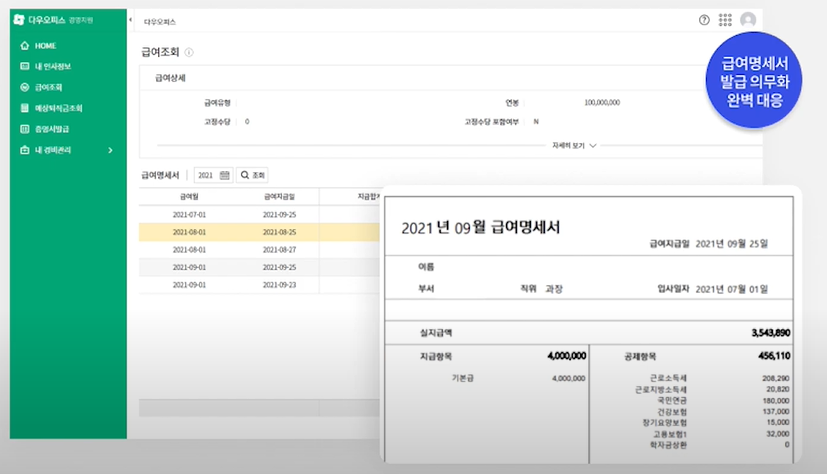The height and width of the screenshot is (474, 827).
Task: Select highlighted row paid 2021-08-25
Action: (259, 232)
